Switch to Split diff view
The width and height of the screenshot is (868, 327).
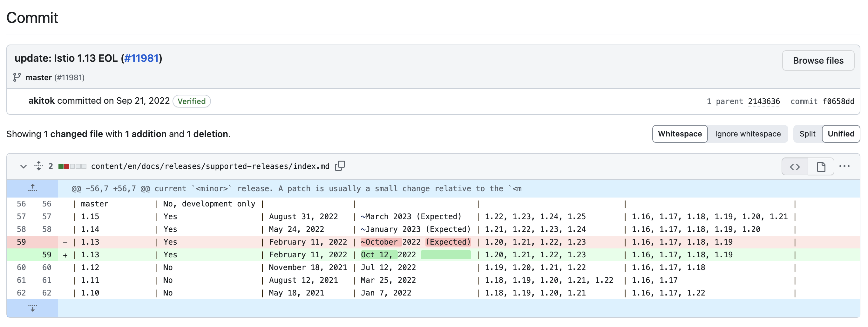[x=807, y=134]
